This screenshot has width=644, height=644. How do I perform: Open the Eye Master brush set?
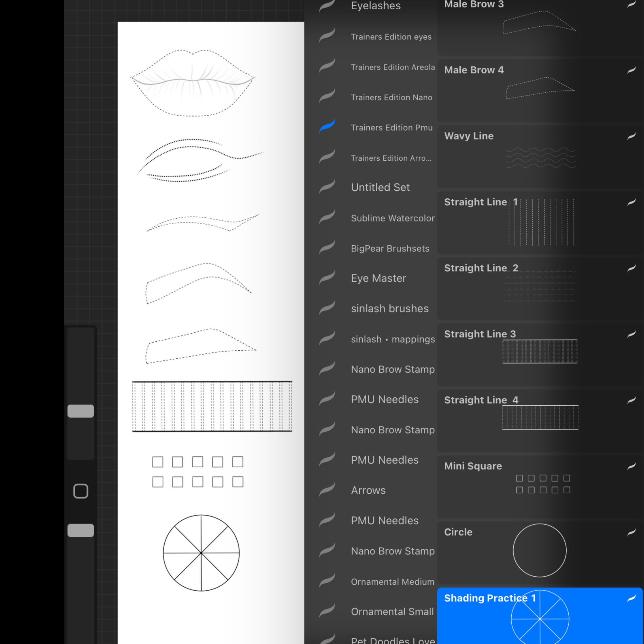378,278
